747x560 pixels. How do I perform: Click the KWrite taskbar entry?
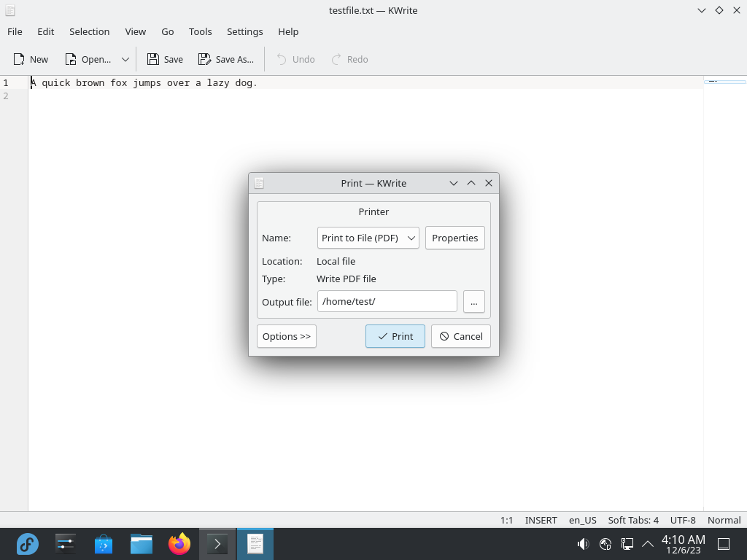tap(255, 544)
